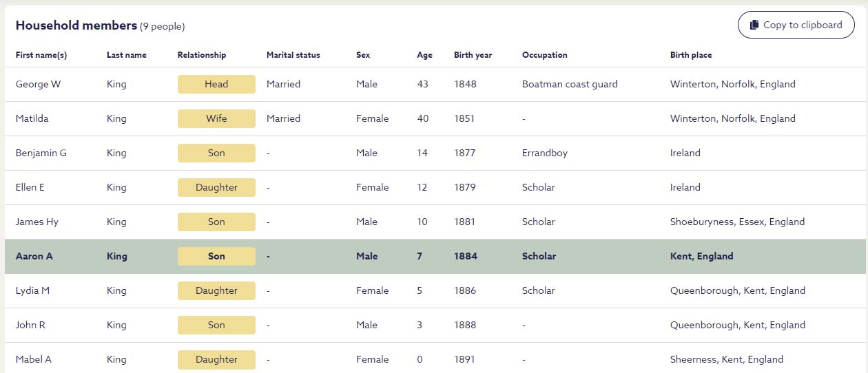The image size is (868, 373).
Task: Click the Copy to clipboard button
Action: [x=796, y=25]
